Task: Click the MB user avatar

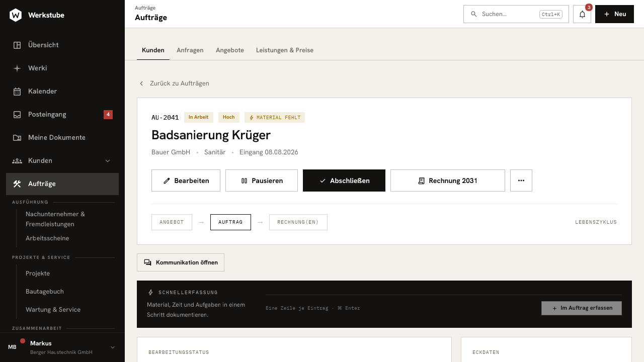Action: (x=13, y=347)
